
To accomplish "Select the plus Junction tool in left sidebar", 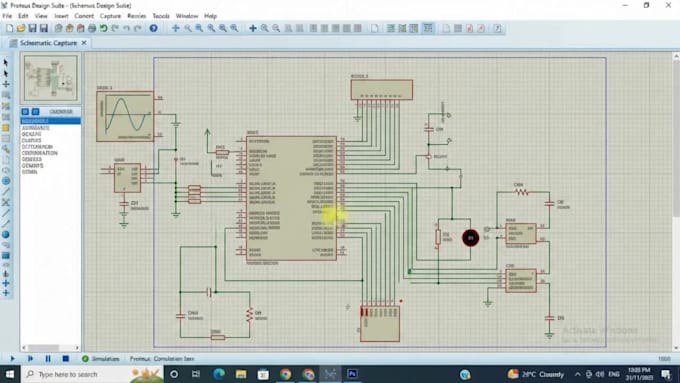I will (6, 84).
